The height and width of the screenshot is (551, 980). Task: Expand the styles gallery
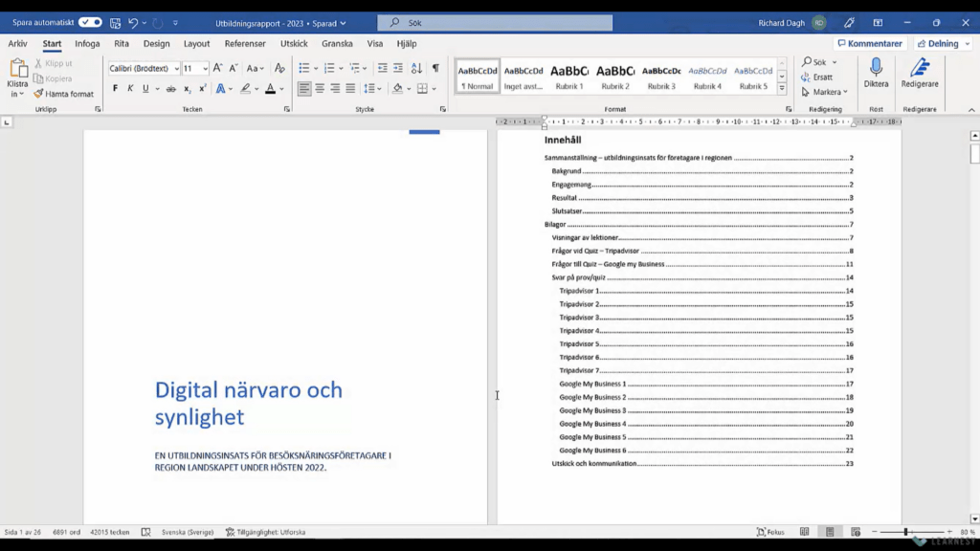click(x=782, y=89)
